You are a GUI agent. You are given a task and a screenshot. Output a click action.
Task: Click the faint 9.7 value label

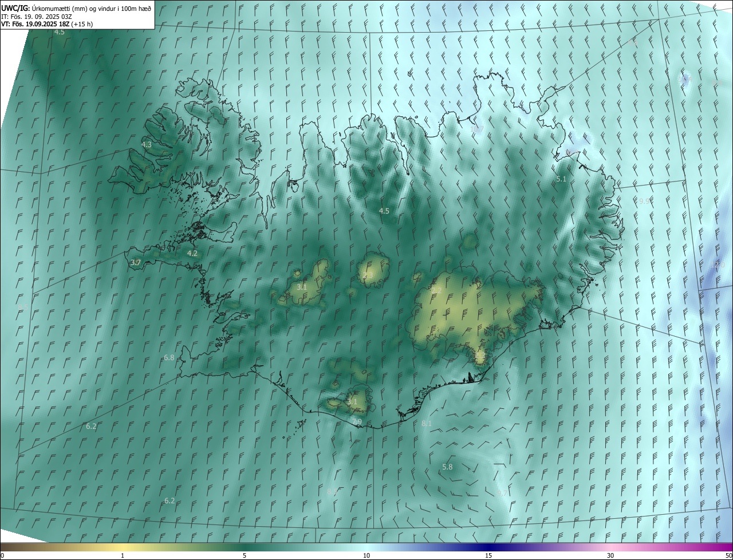click(x=502, y=493)
